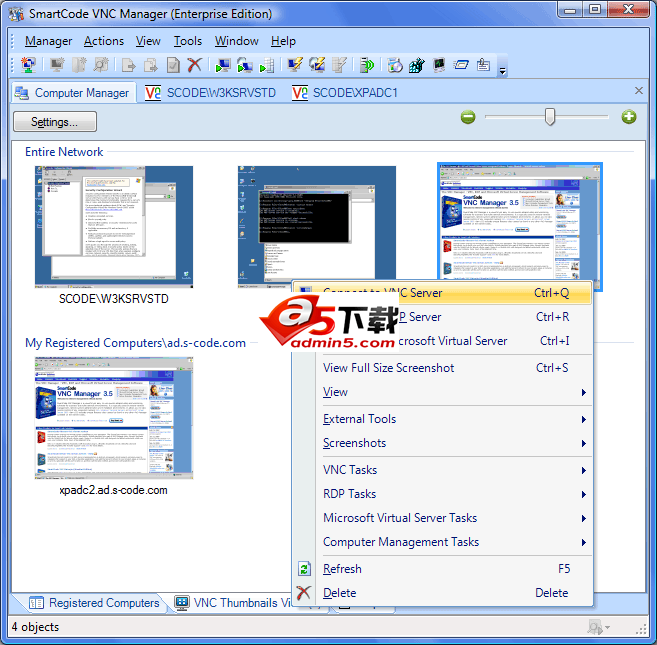This screenshot has width=657, height=645.
Task: Select the xpadc2.ad.s-code.com thumbnail
Action: 114,418
